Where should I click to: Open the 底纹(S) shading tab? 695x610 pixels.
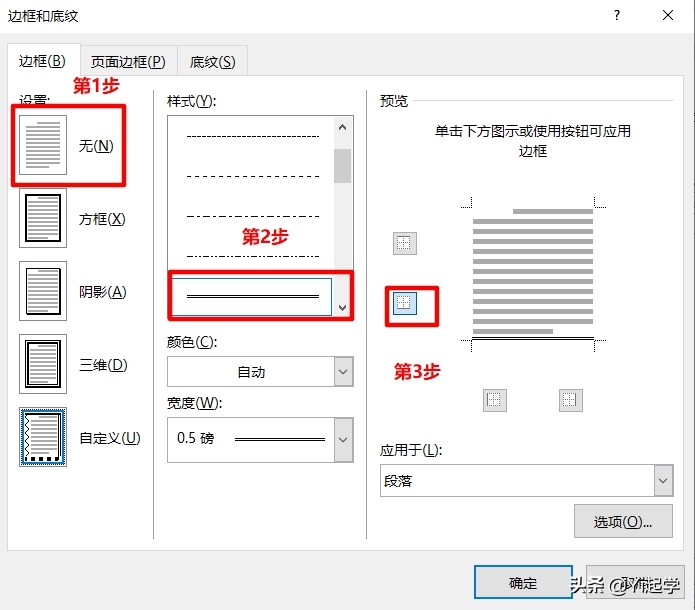212,62
